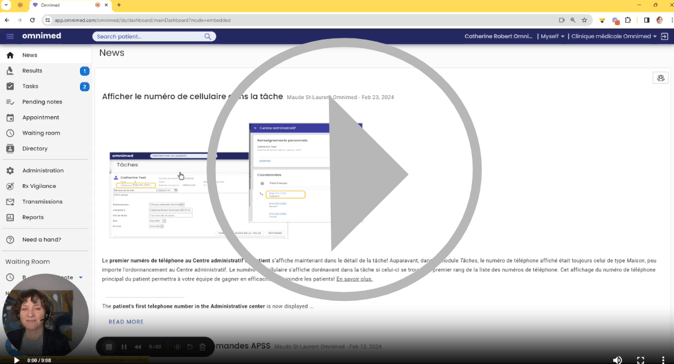This screenshot has width=674, height=364.
Task: Click the search magnifier icon
Action: [x=208, y=37]
